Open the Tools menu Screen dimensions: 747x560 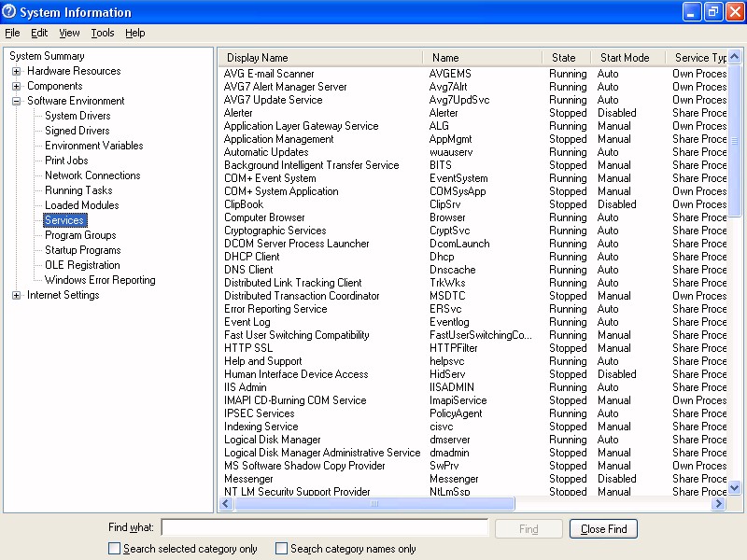[x=103, y=33]
